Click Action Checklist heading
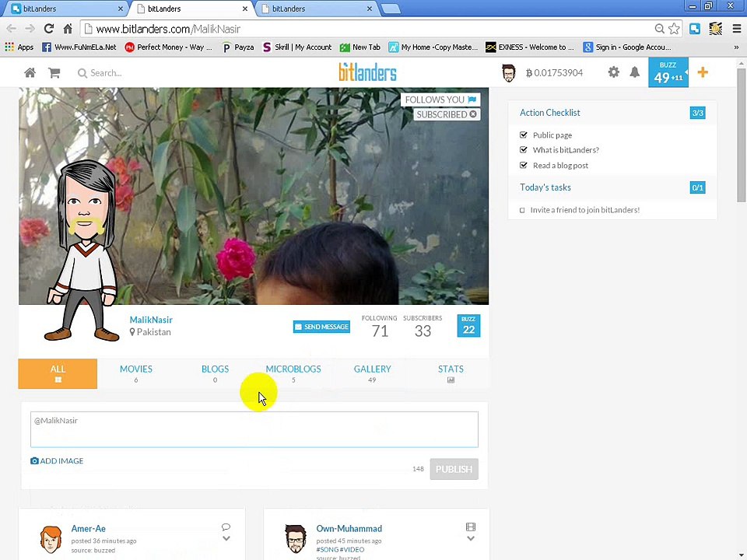Viewport: 747px width, 560px height. pyautogui.click(x=550, y=113)
